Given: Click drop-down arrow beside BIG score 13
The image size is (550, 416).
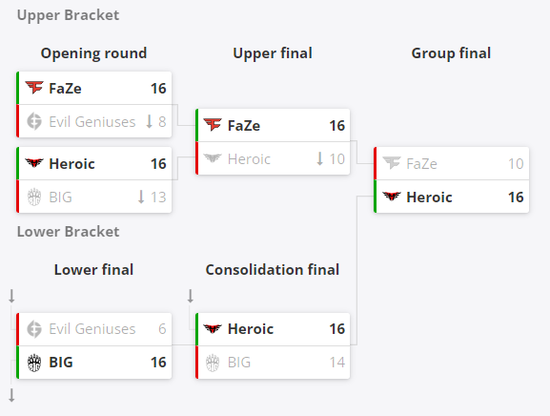Looking at the screenshot, I should 141,197.
